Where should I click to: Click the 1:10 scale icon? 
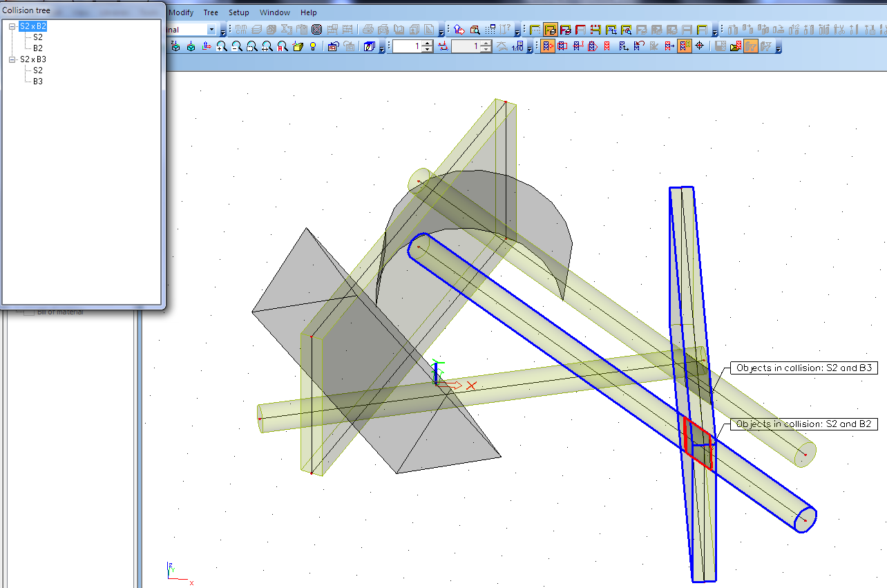coord(518,46)
